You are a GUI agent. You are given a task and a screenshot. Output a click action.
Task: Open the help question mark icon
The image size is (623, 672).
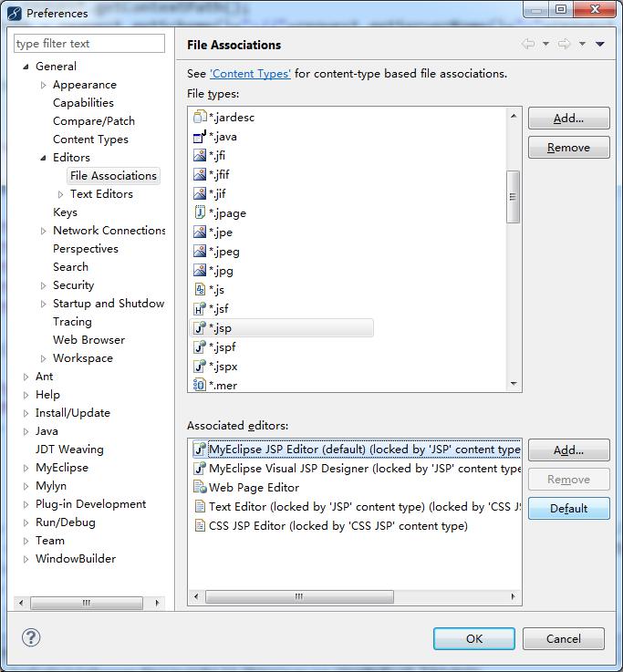click(31, 637)
